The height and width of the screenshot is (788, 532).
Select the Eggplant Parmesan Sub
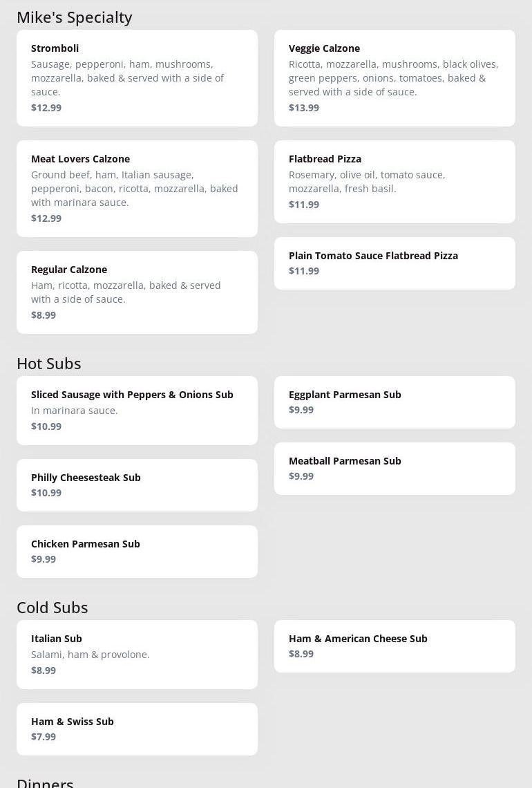click(x=395, y=402)
